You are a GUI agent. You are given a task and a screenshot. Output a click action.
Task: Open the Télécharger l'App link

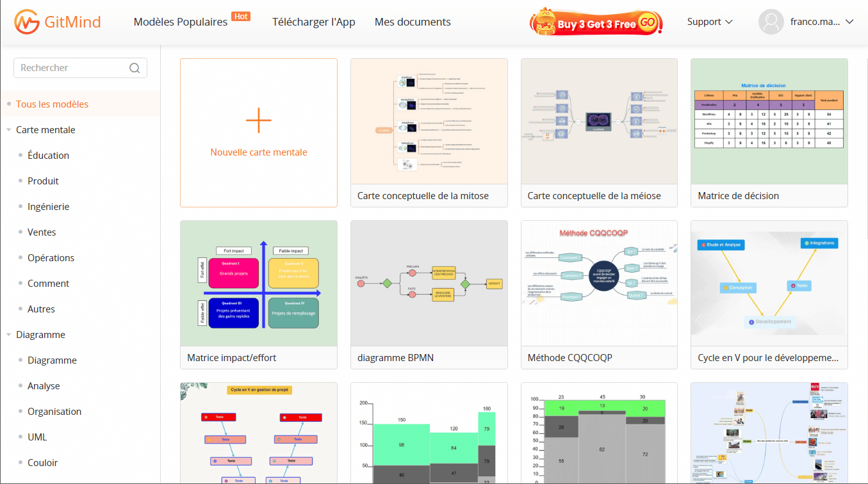(x=313, y=22)
